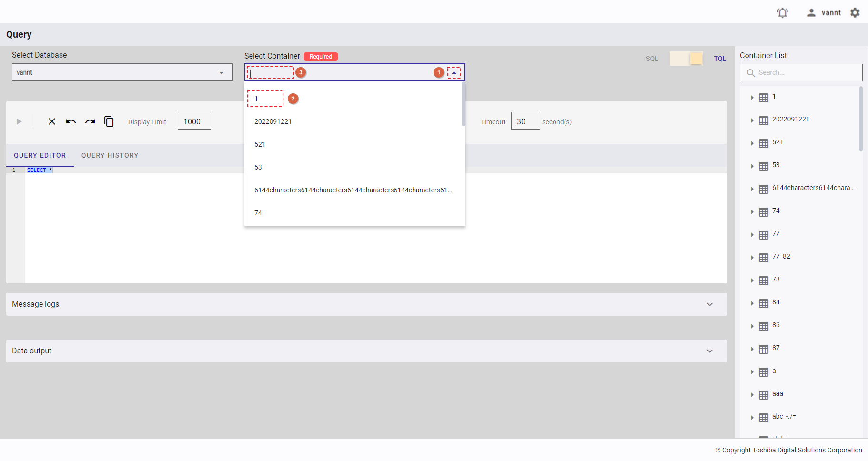This screenshot has height=461, width=868.
Task: Click the table icon for container 77_82
Action: 764,258
